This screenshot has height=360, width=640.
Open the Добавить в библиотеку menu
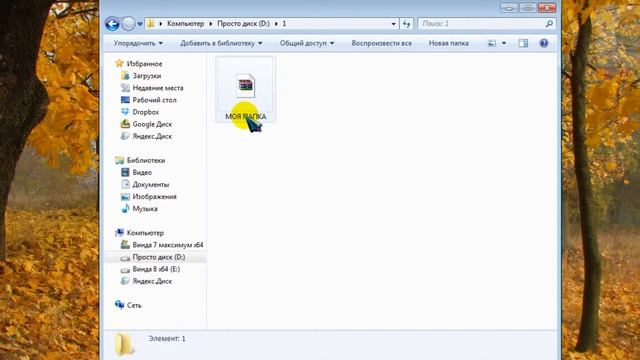221,43
